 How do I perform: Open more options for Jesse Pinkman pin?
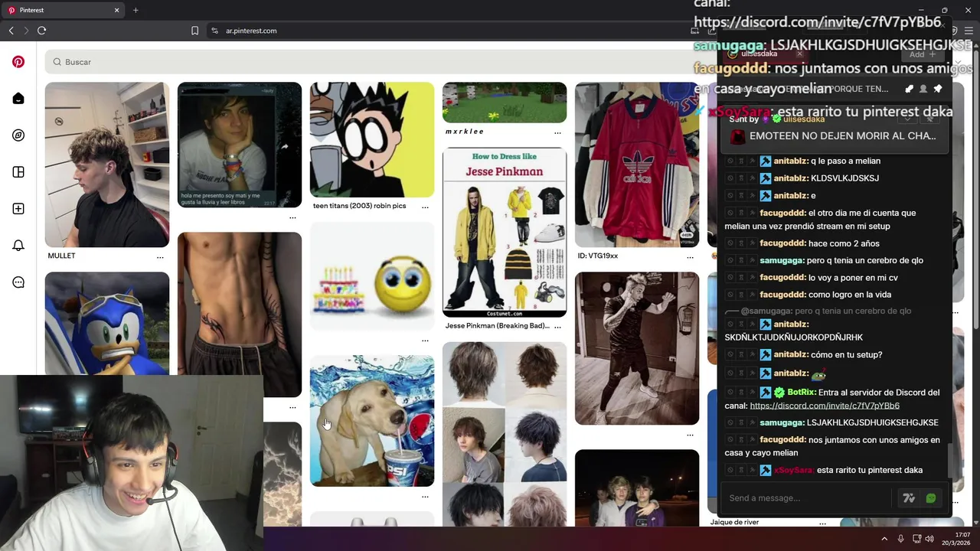pos(557,327)
